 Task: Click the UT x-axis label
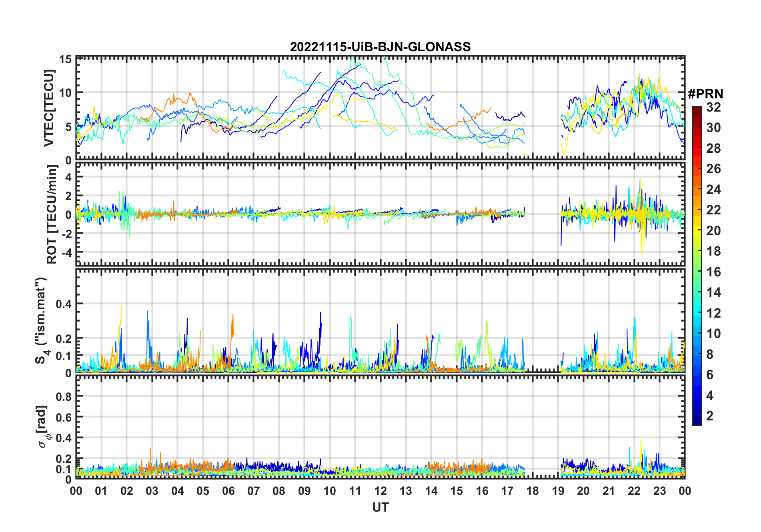point(380,507)
